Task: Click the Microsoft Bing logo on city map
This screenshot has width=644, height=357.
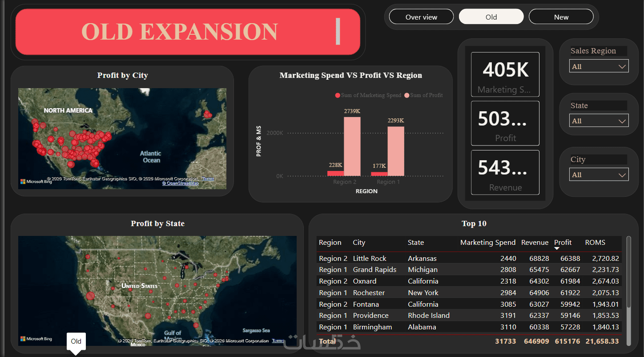Action: point(36,182)
